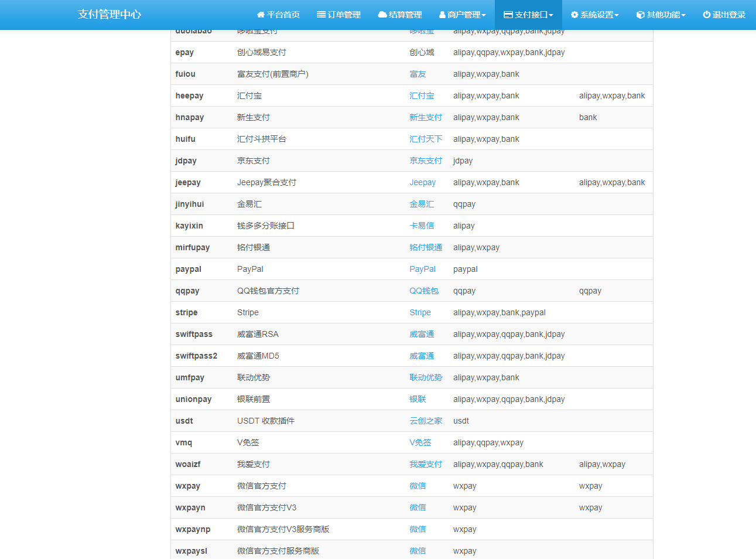Click the hnapay plugin name

tap(190, 117)
